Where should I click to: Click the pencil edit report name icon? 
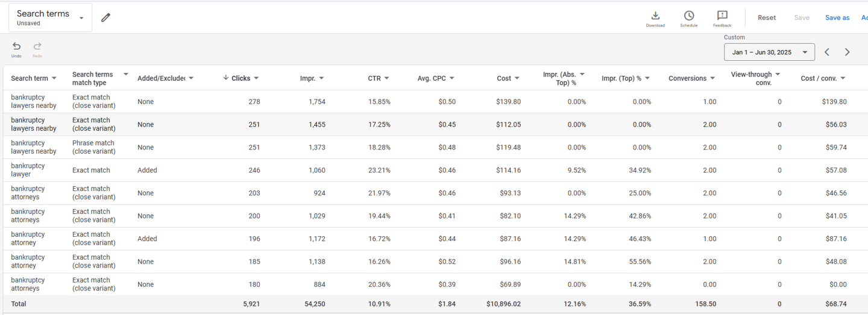coord(105,17)
